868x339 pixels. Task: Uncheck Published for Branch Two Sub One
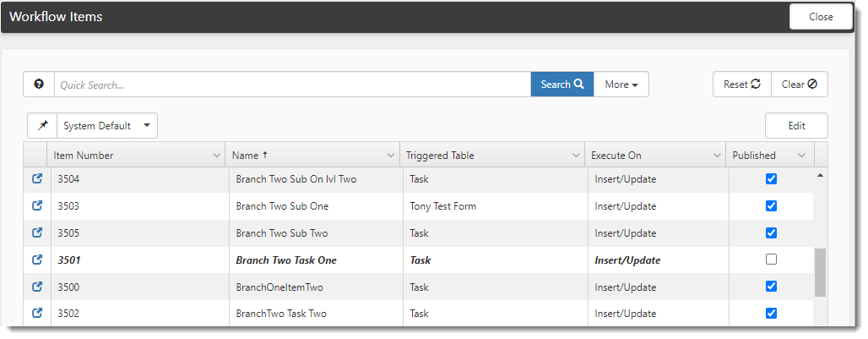[771, 206]
